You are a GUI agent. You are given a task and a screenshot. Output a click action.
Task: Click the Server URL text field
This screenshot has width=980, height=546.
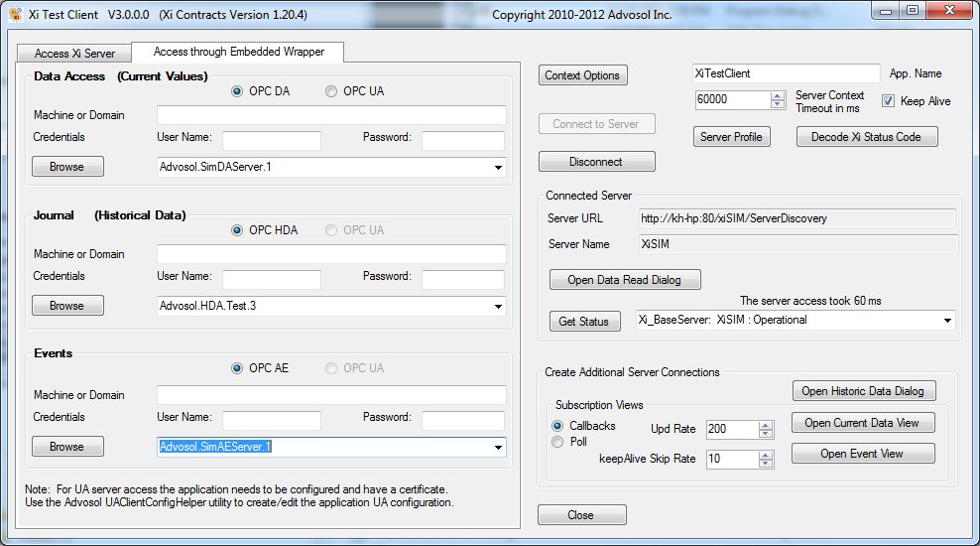[797, 218]
